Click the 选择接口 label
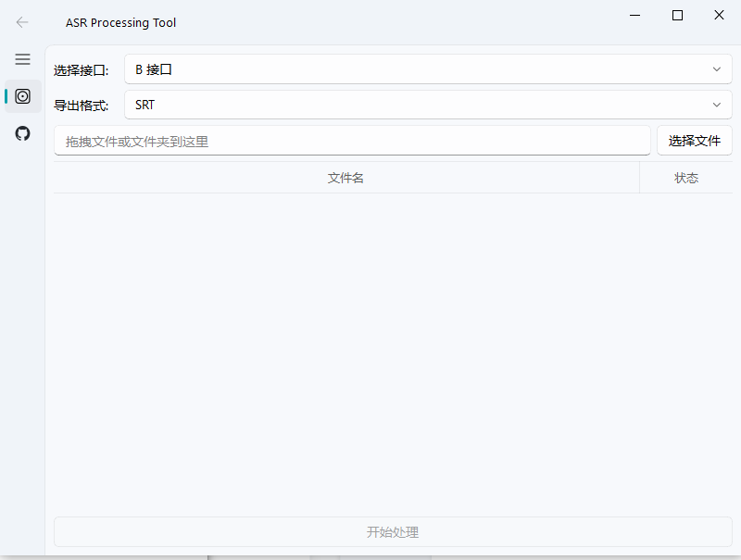The height and width of the screenshot is (560, 741). coord(82,70)
